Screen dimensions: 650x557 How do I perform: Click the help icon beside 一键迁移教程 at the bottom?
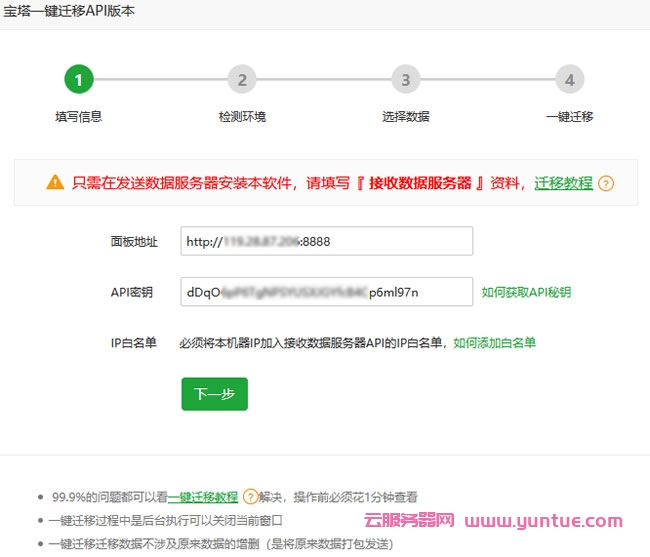pyautogui.click(x=250, y=496)
